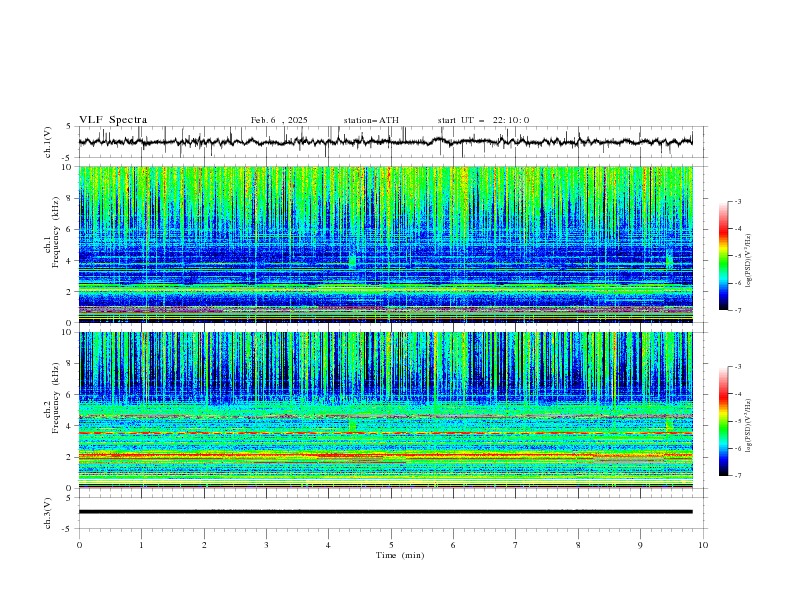This screenshot has height=612, width=792.
Task: Click the "9" time axis tick label
Action: [x=640, y=545]
